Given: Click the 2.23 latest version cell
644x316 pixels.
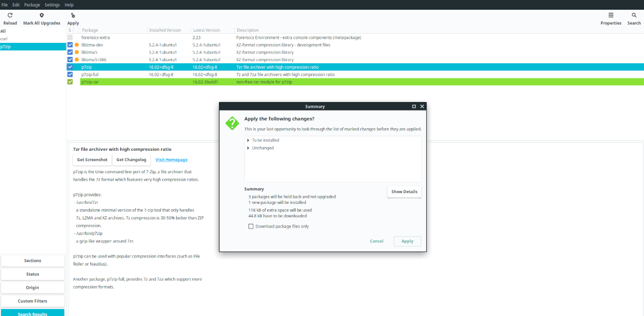Looking at the screenshot, I should (196, 38).
